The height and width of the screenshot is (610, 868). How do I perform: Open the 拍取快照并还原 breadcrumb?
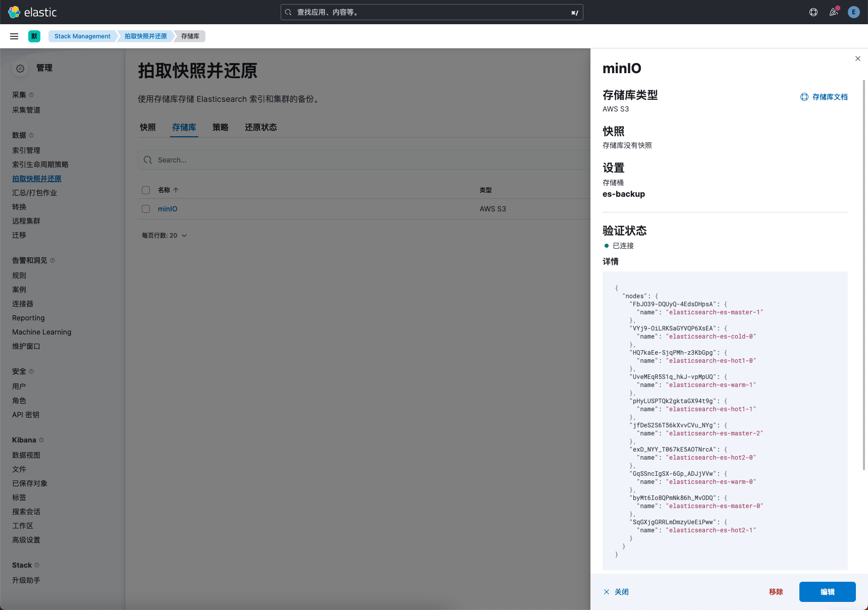[x=146, y=36]
